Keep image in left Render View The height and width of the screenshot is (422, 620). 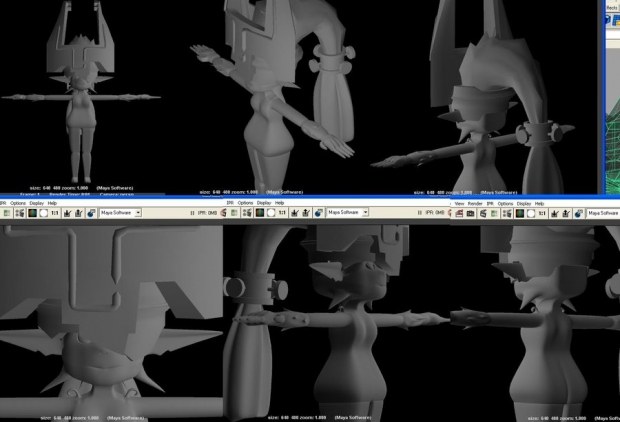click(x=68, y=213)
